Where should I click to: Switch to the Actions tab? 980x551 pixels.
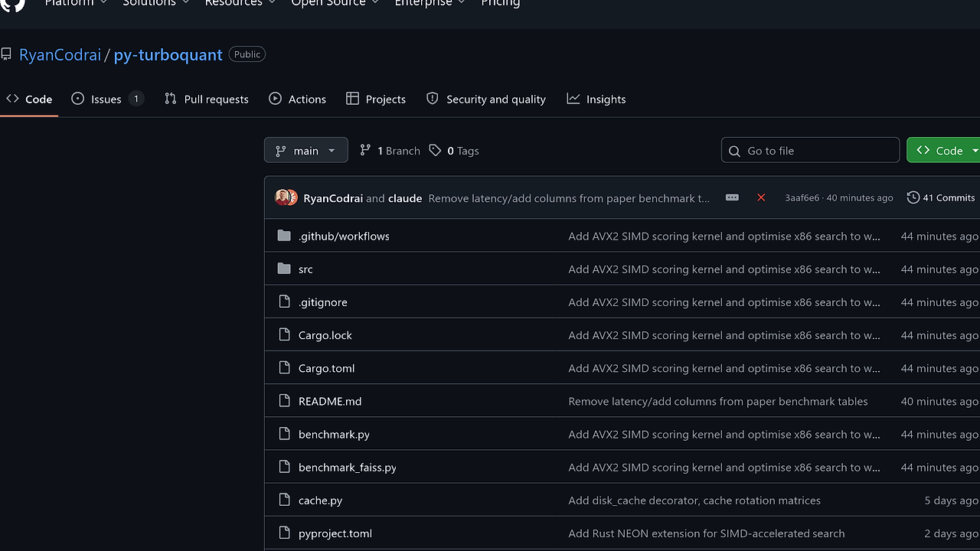298,99
